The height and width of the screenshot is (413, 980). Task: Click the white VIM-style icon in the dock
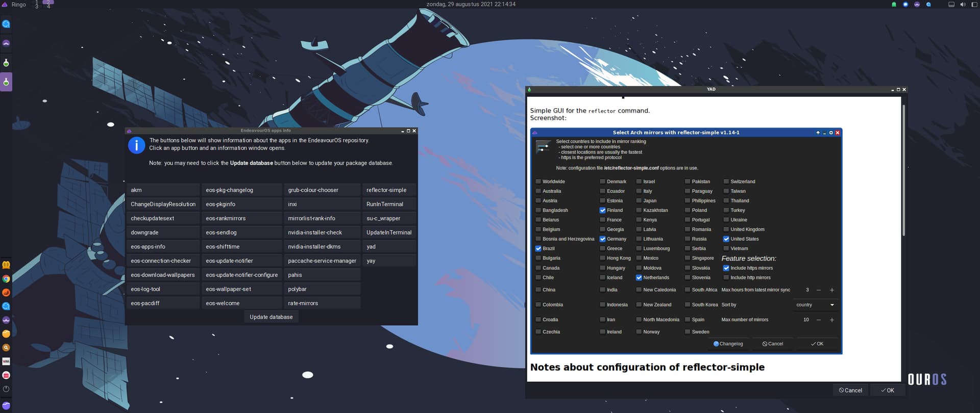click(x=6, y=362)
